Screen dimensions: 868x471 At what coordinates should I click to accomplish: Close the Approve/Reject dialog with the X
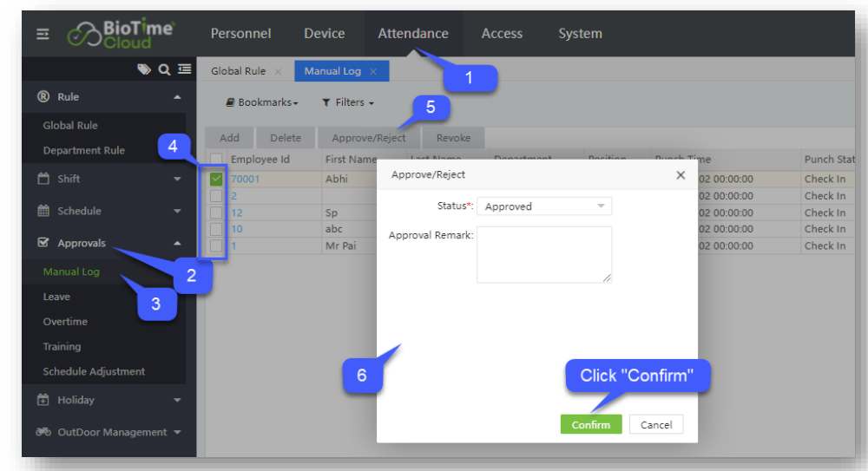point(681,175)
